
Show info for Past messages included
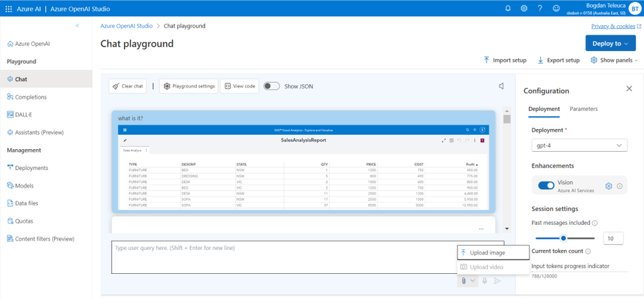point(595,223)
